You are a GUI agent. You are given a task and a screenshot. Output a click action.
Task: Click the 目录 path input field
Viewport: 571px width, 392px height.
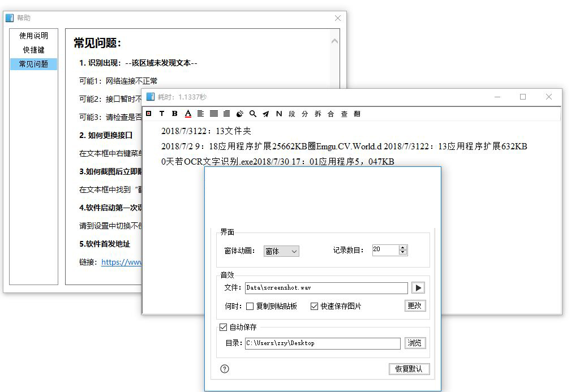click(323, 343)
